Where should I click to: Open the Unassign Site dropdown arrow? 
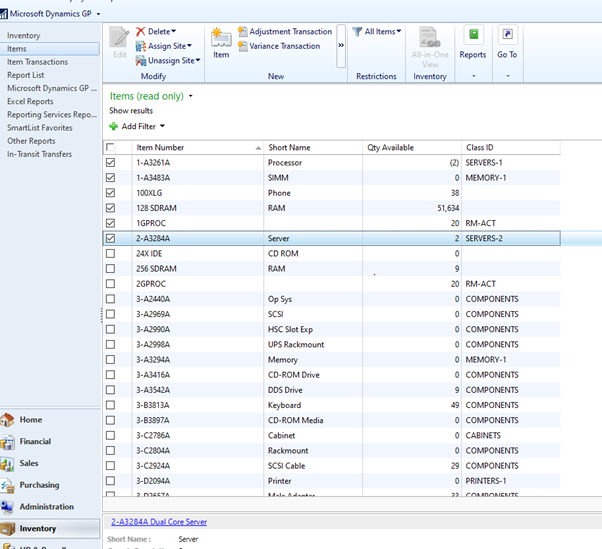(198, 60)
